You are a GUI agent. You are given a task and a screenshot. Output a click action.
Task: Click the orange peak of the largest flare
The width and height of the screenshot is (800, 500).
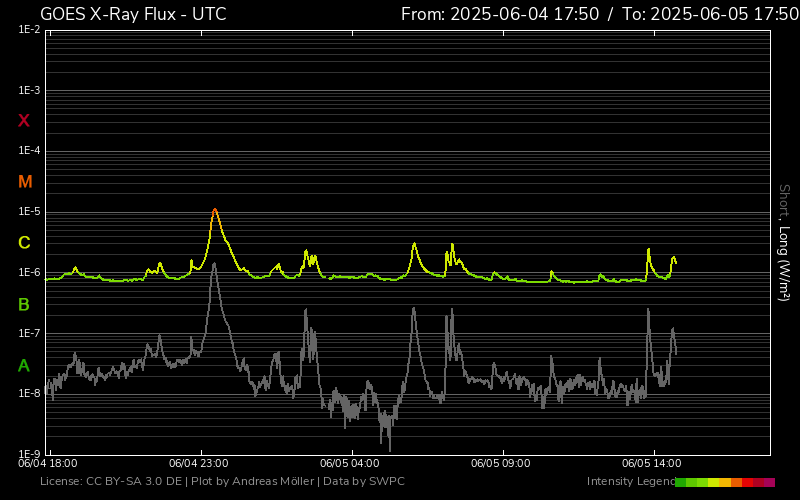click(x=215, y=211)
